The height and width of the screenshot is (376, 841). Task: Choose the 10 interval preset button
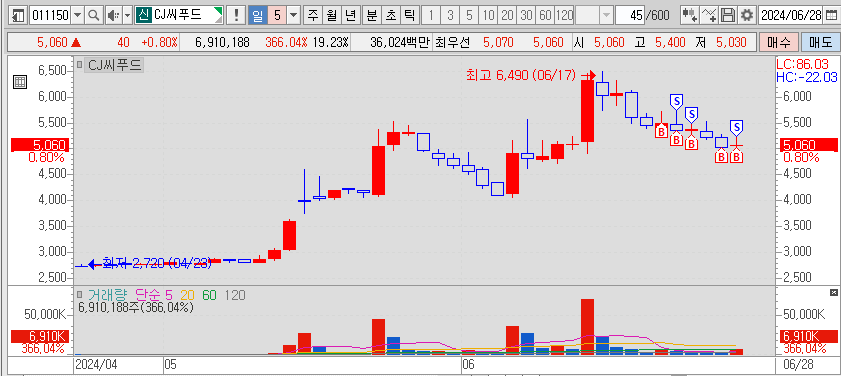pos(488,15)
